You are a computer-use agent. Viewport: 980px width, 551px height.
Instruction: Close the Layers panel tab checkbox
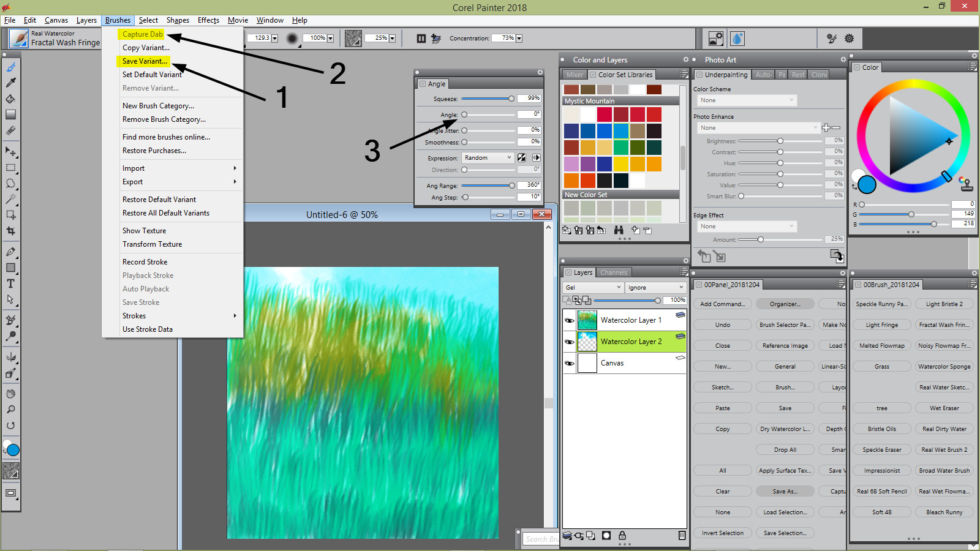[x=568, y=273]
